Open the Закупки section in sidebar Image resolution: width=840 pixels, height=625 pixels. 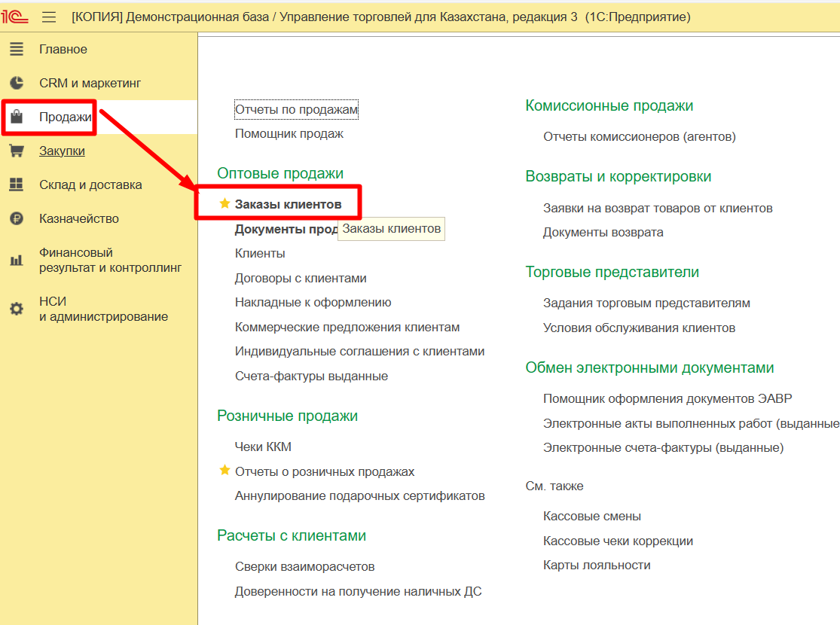tap(62, 151)
